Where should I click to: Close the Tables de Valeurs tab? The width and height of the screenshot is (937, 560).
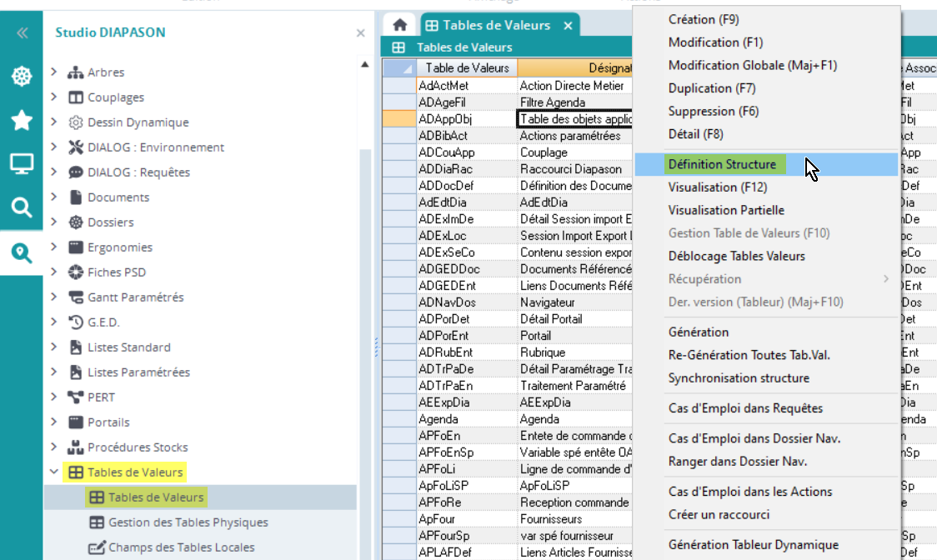tap(568, 26)
